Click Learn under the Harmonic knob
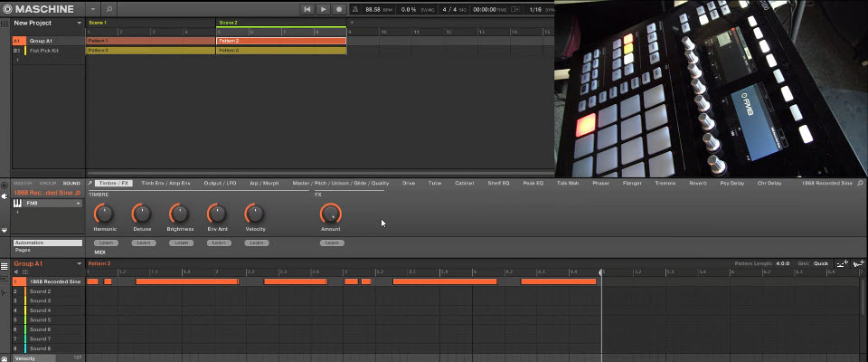Screen dimensions: 868x362 (106, 243)
